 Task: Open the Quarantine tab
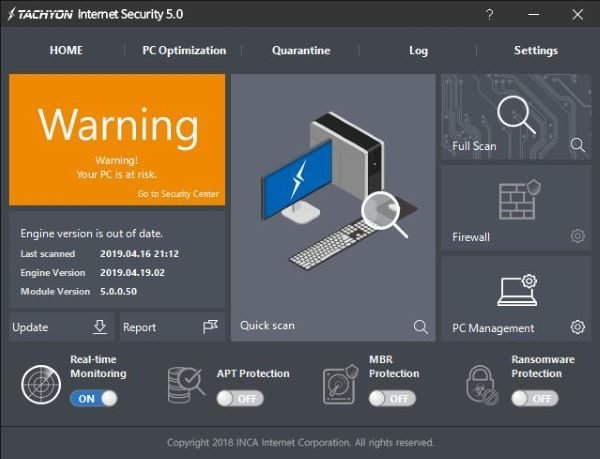point(301,50)
